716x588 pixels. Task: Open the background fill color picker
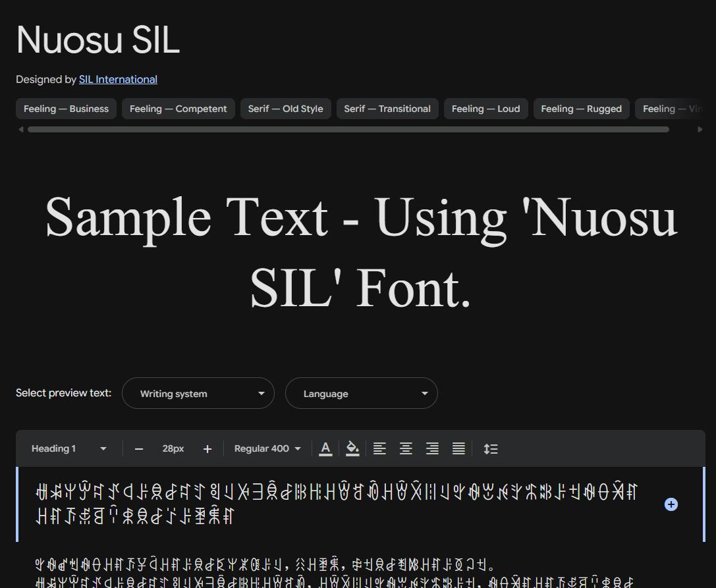pos(352,449)
